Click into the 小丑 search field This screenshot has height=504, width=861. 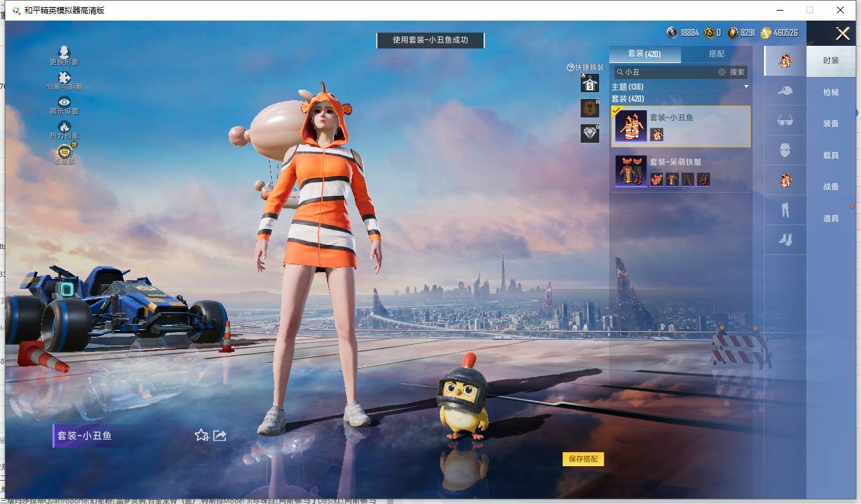[670, 72]
